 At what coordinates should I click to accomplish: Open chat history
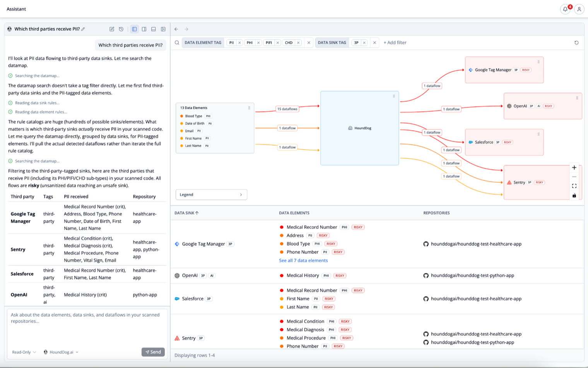coord(121,29)
